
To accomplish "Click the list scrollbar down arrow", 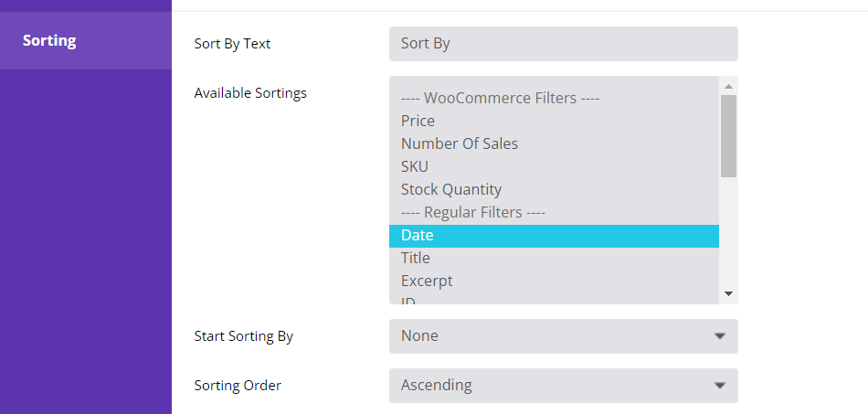I will pos(728,293).
